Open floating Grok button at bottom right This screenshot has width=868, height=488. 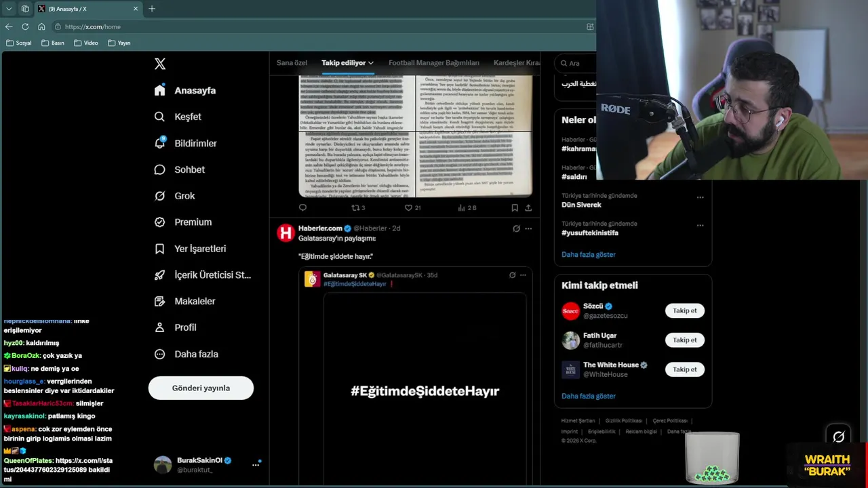coord(838,436)
